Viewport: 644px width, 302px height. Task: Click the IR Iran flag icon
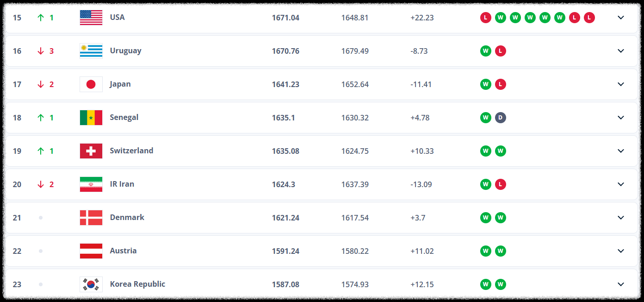click(x=91, y=184)
